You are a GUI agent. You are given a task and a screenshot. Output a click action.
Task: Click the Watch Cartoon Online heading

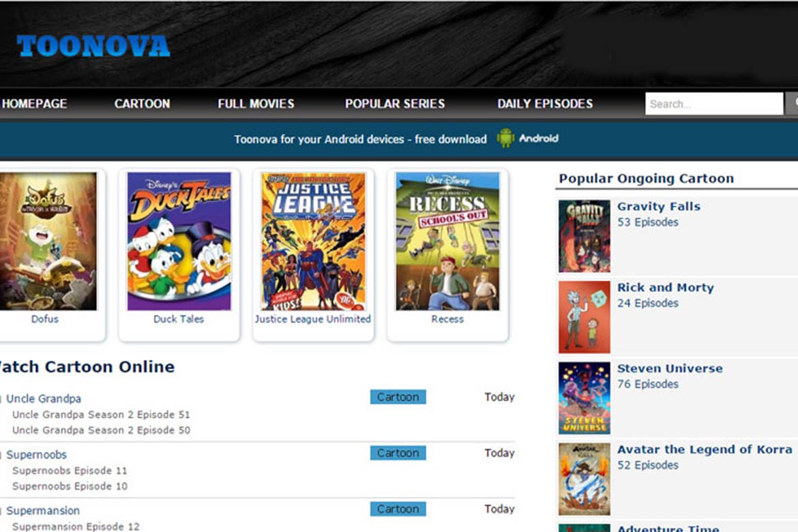point(87,367)
